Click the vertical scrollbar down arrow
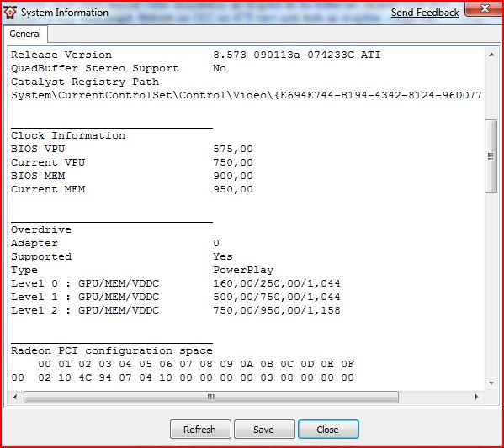This screenshot has height=448, width=504. click(x=491, y=382)
